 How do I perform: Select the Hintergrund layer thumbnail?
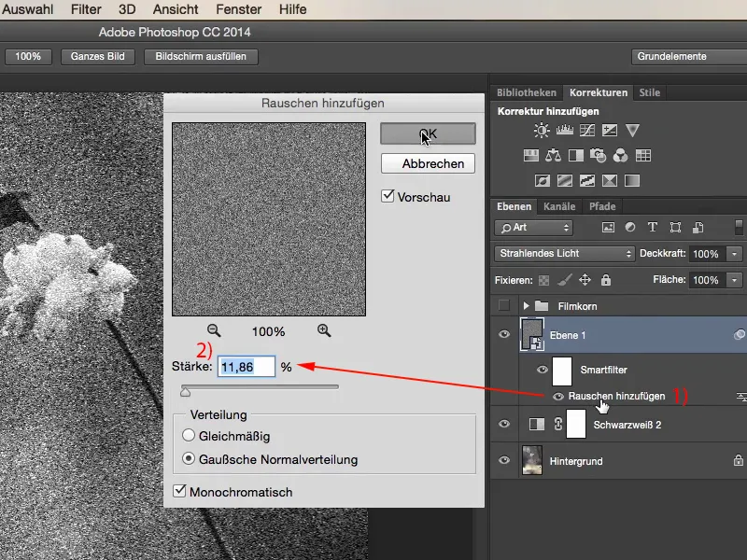[x=531, y=460]
